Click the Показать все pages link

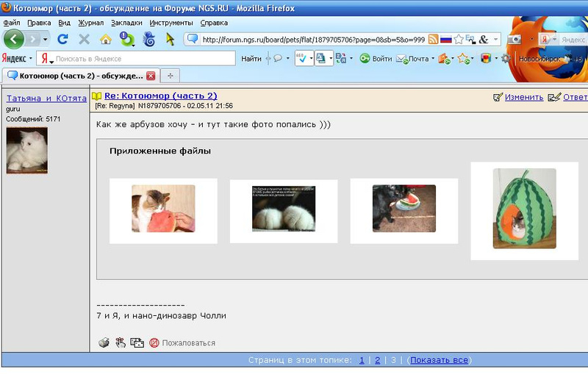439,360
